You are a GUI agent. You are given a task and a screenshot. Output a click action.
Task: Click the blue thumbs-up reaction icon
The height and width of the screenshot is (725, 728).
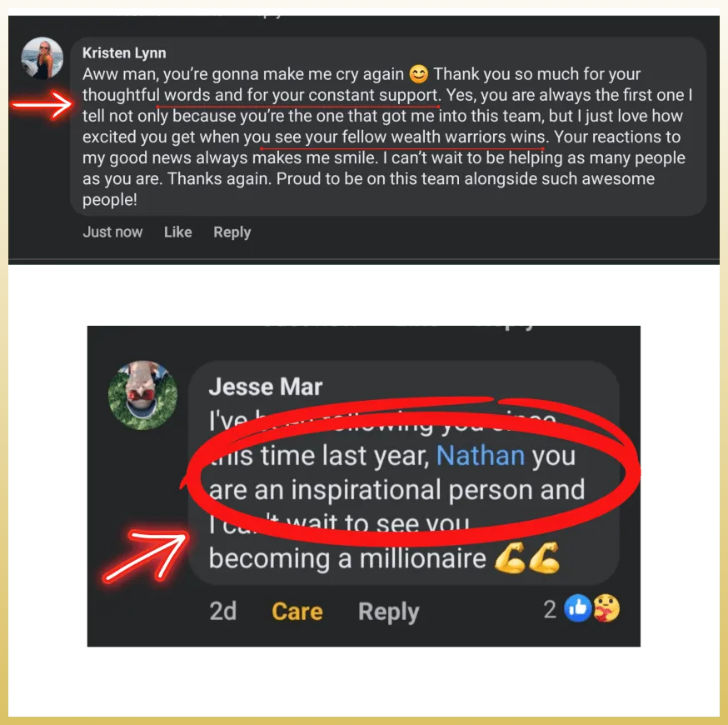577,608
